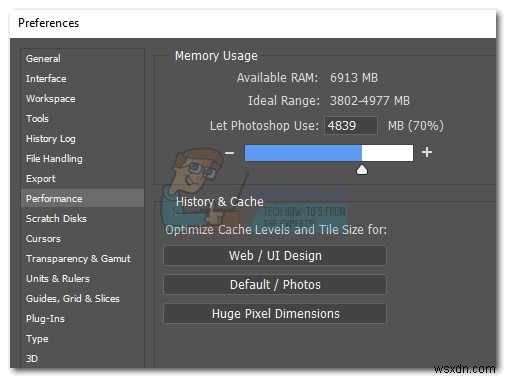Click the Memory Usage section heading
The width and height of the screenshot is (507, 379).
pos(216,56)
